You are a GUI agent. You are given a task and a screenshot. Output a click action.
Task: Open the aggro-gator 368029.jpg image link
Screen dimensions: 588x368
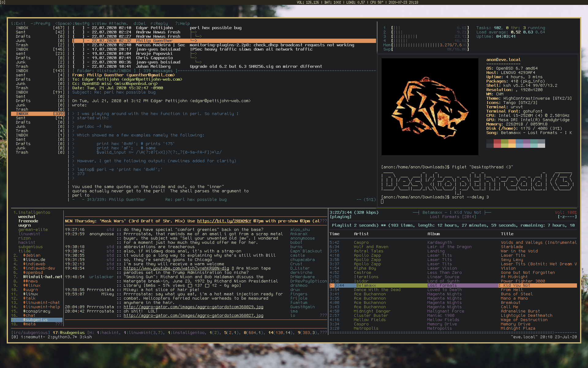(x=194, y=307)
